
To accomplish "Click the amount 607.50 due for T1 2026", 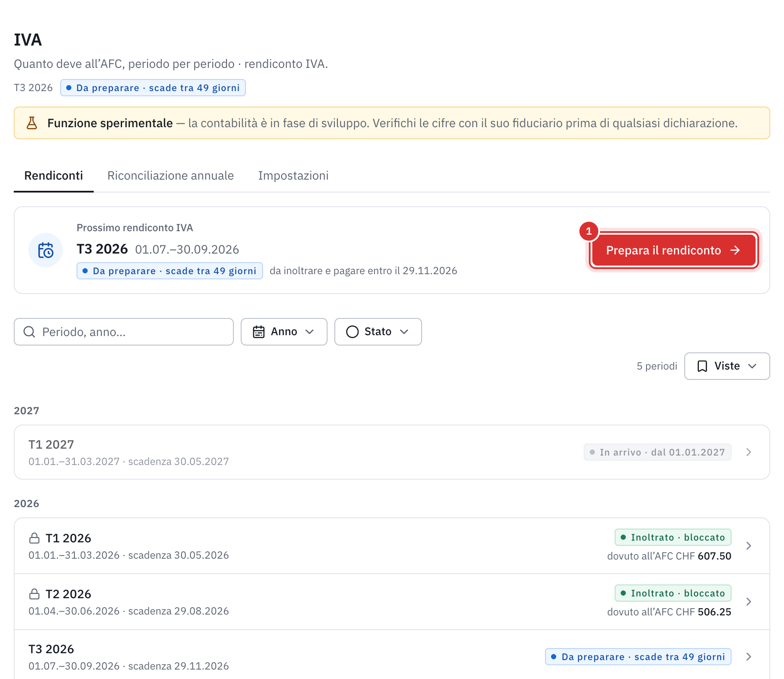I will [x=714, y=556].
